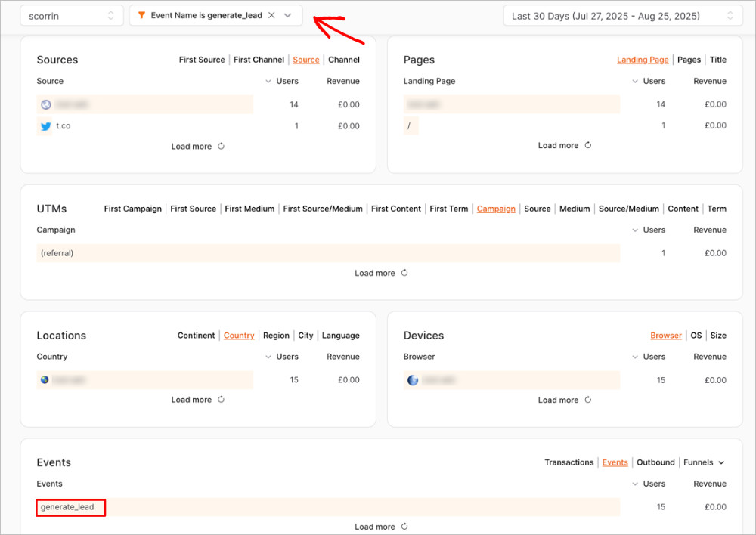
Task: Click the globe icon in the Country row
Action: tap(45, 380)
